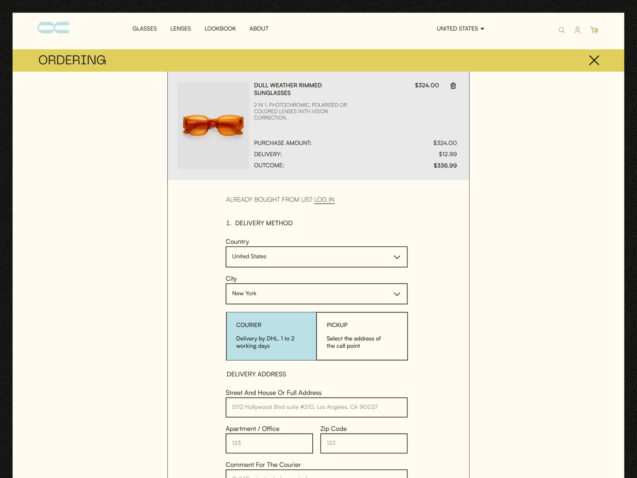The width and height of the screenshot is (637, 478).
Task: Open the user account icon
Action: point(577,30)
